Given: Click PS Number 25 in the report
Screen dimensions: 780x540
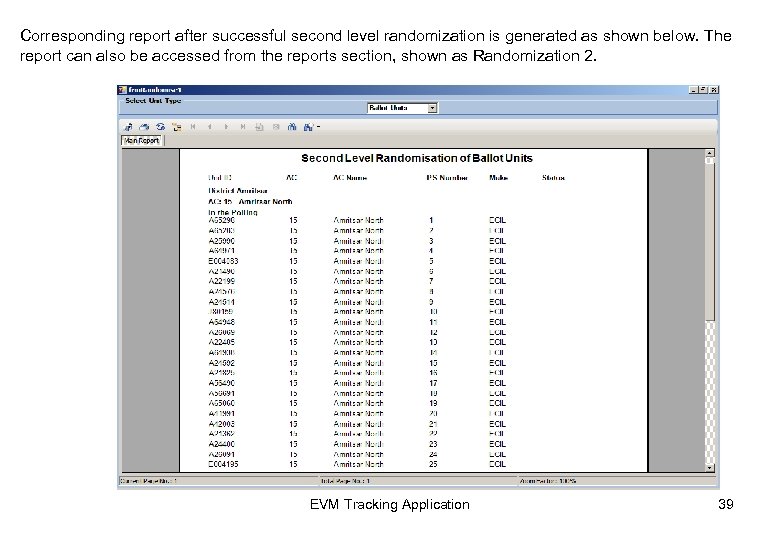Looking at the screenshot, I should click(x=433, y=464).
